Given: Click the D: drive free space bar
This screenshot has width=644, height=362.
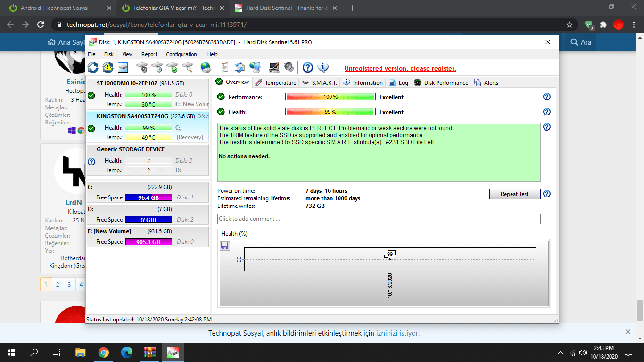Looking at the screenshot, I should pyautogui.click(x=149, y=220).
